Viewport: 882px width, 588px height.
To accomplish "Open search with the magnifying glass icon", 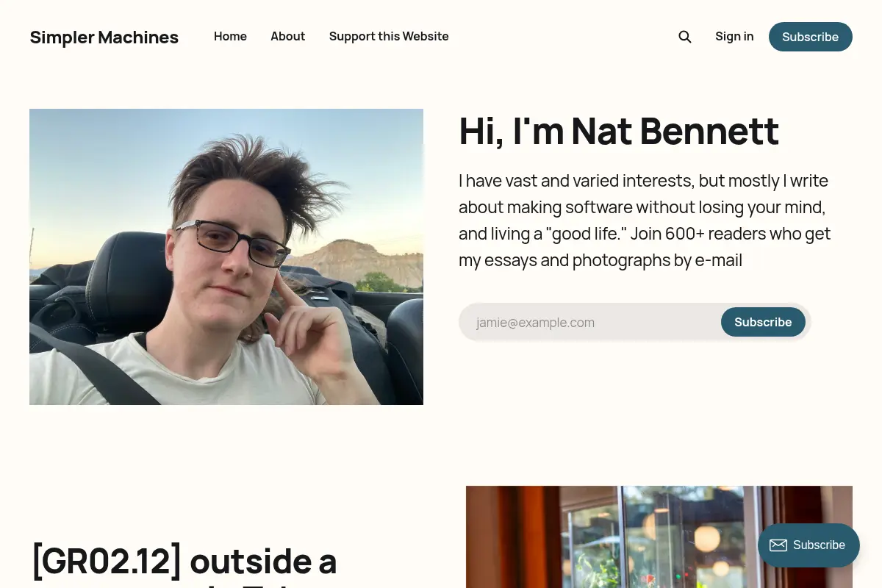I will pos(684,37).
